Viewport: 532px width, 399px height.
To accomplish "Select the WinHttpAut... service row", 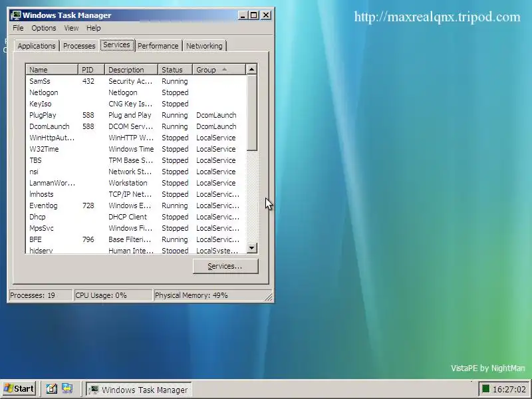I will [x=136, y=138].
